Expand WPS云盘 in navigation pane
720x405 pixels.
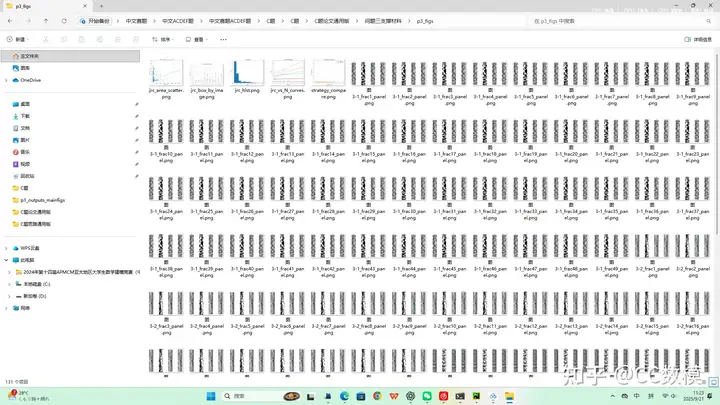pyautogui.click(x=6, y=248)
